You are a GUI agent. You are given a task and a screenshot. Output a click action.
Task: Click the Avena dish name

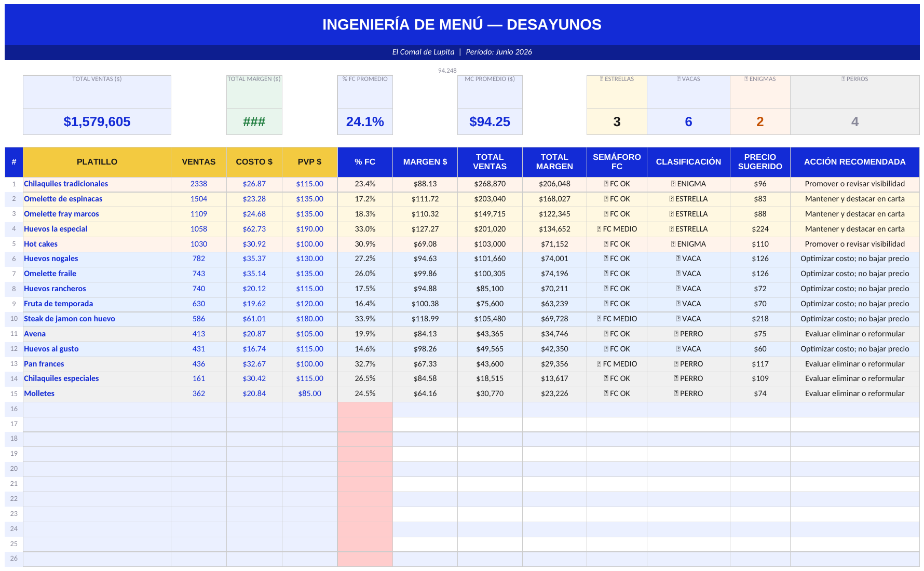(35, 334)
